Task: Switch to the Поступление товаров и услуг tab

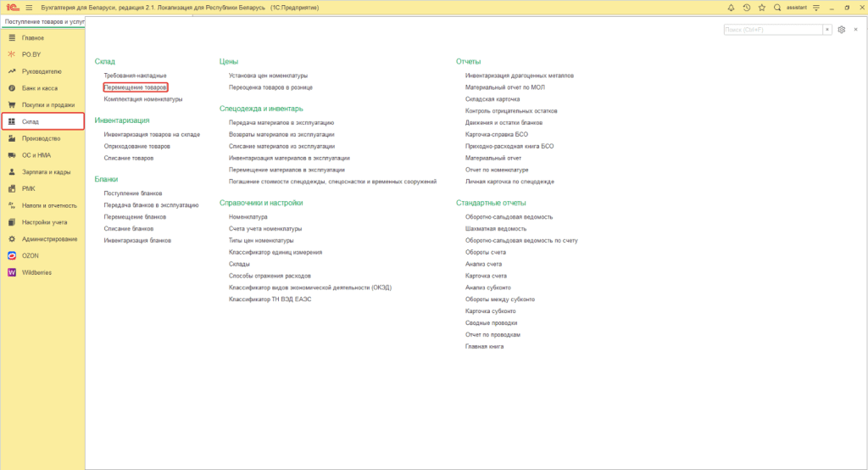Action: pos(44,21)
